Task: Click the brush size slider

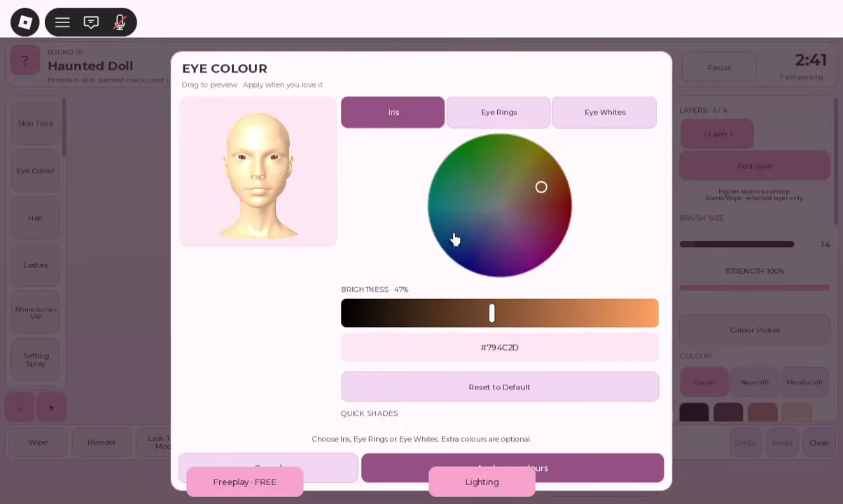Action: [x=737, y=244]
